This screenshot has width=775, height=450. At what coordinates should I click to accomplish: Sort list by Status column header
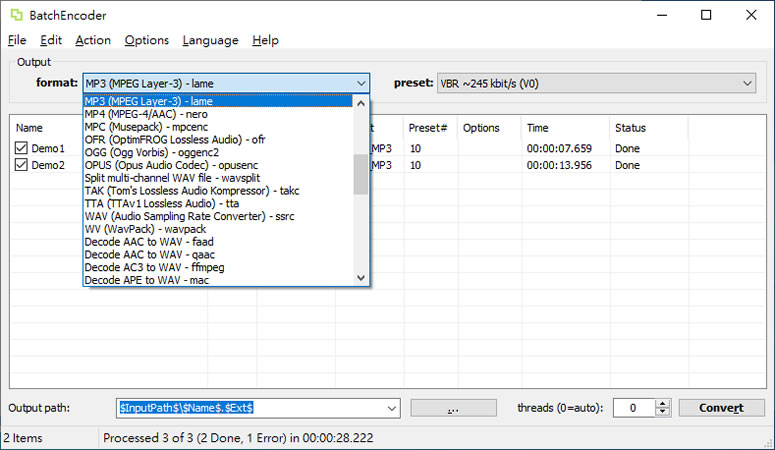coord(630,128)
